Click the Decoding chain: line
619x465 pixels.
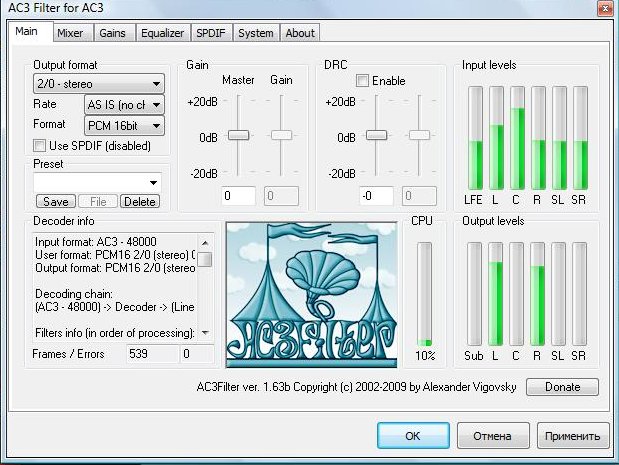click(x=74, y=294)
